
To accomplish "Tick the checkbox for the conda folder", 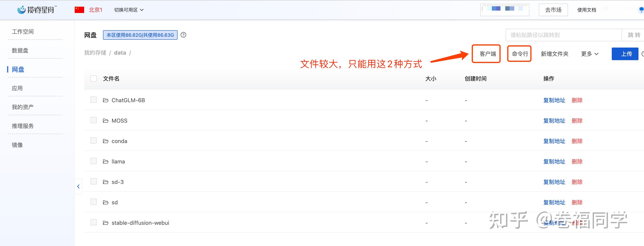I will coord(94,141).
